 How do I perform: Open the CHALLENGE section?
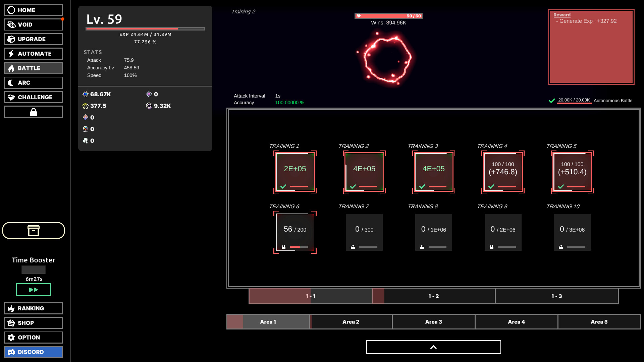click(33, 97)
